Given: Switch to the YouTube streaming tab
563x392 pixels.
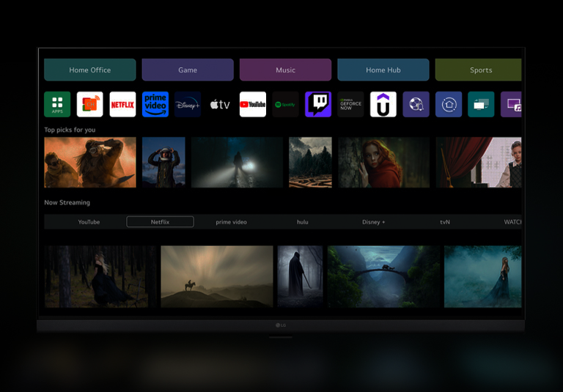Looking at the screenshot, I should pyautogui.click(x=89, y=222).
